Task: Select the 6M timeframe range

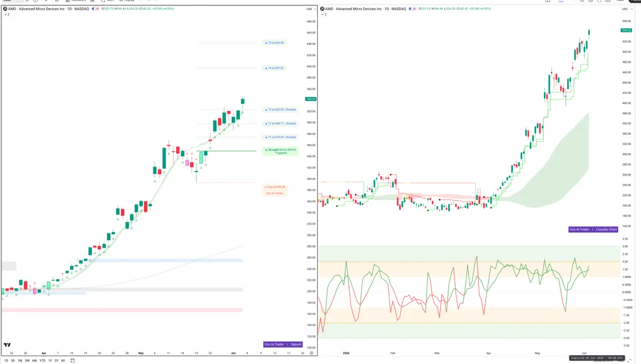Action: tap(34, 360)
